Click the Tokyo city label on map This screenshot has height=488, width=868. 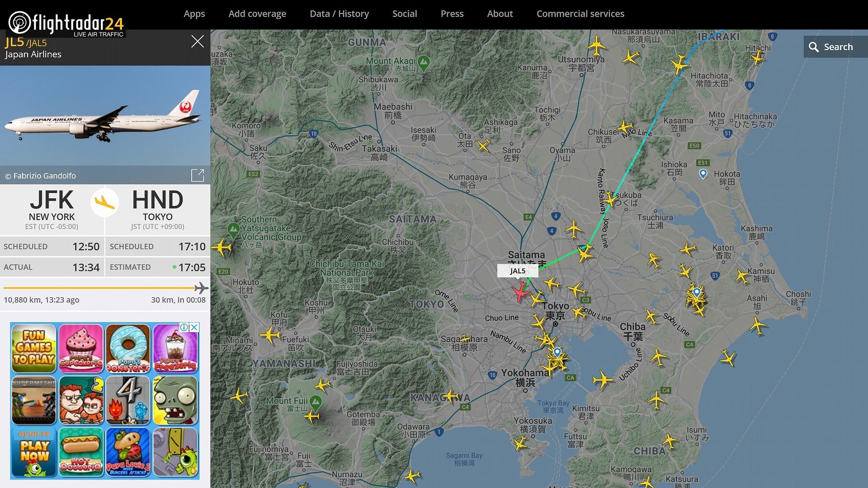click(556, 310)
